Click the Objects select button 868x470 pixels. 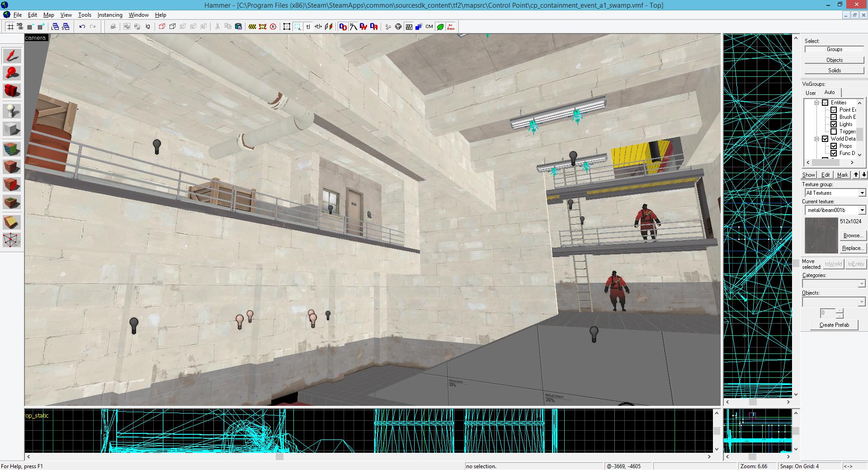point(834,60)
